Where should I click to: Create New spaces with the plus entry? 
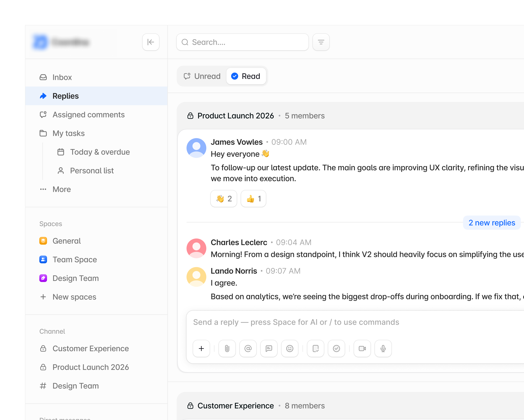96,297
